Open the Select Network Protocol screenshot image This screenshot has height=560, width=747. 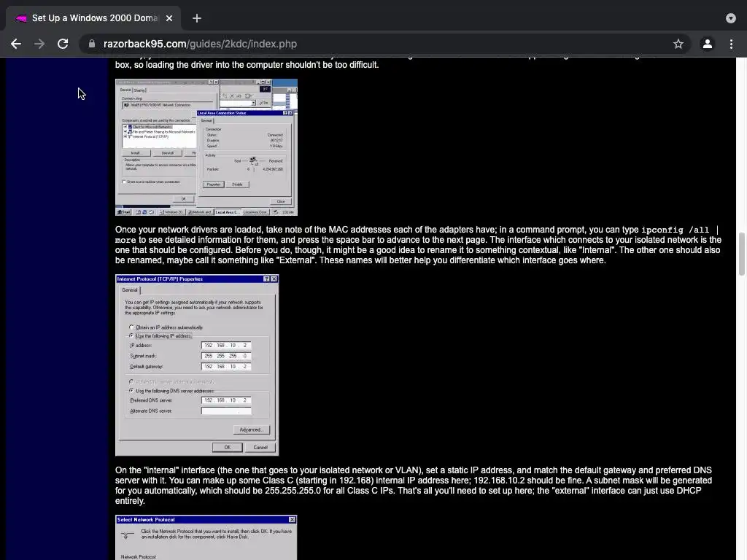pyautogui.click(x=206, y=537)
